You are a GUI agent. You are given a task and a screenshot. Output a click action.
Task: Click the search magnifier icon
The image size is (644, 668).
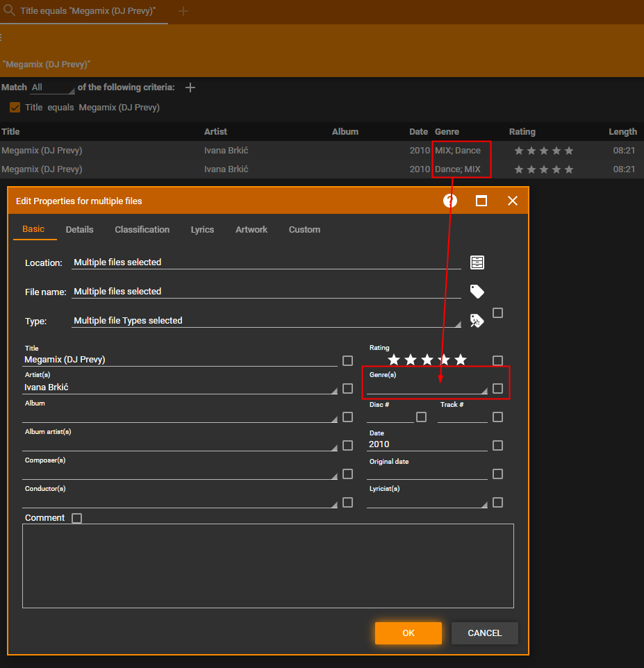[x=10, y=11]
